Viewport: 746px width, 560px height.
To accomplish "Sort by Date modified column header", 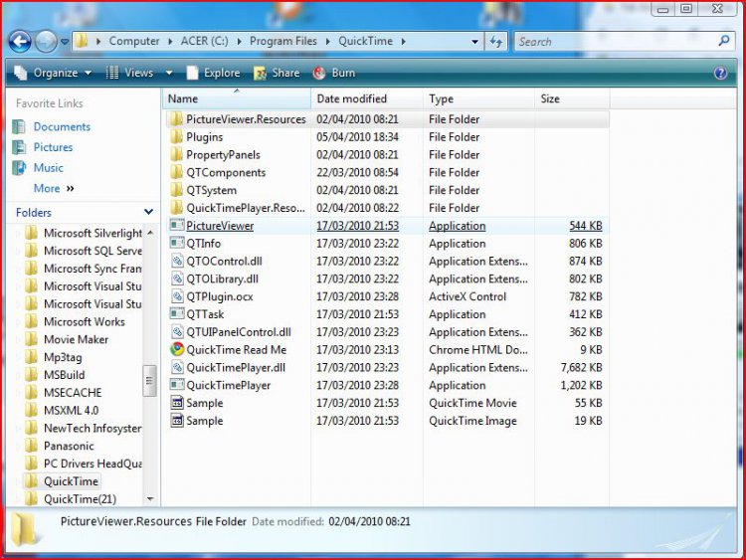I will point(367,98).
